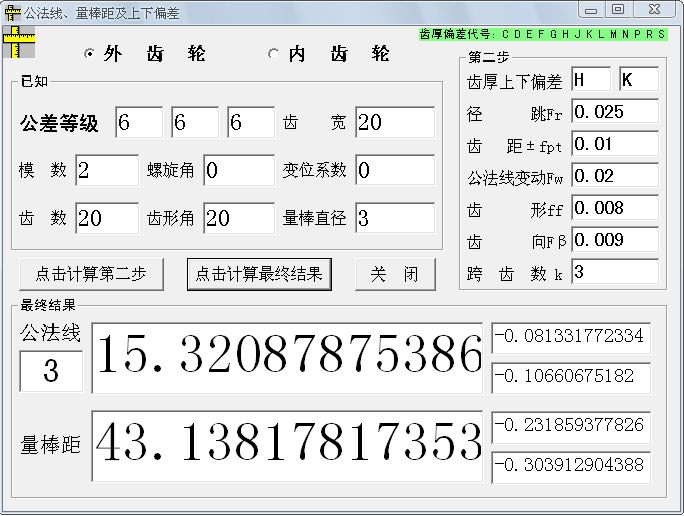Viewport: 684px width, 516px height.
Task: Click the 点击计算第二步 button
Action: [92, 274]
